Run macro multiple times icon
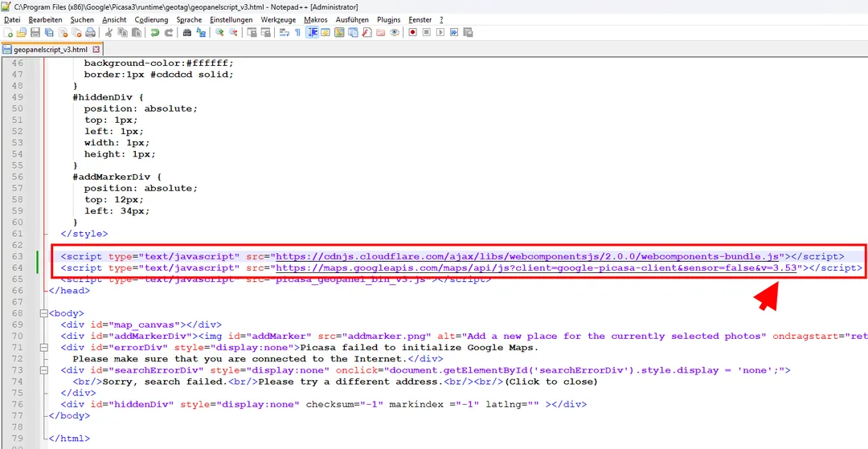The height and width of the screenshot is (449, 868). (454, 33)
